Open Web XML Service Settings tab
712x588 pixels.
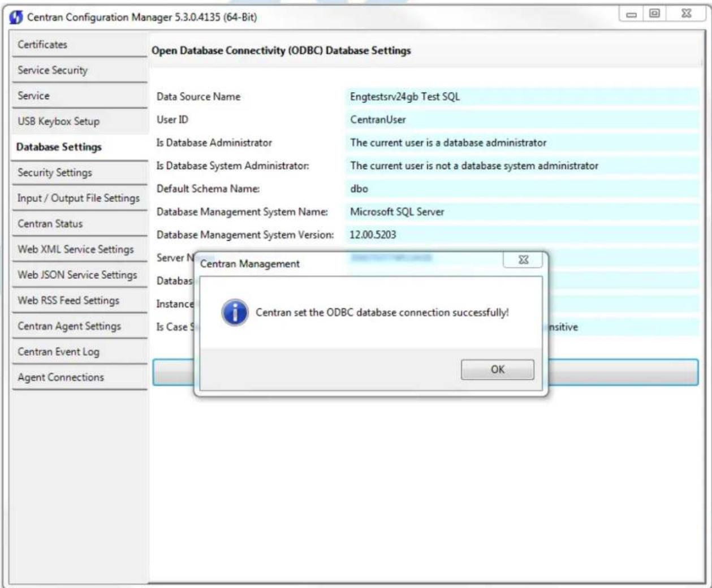(x=79, y=249)
